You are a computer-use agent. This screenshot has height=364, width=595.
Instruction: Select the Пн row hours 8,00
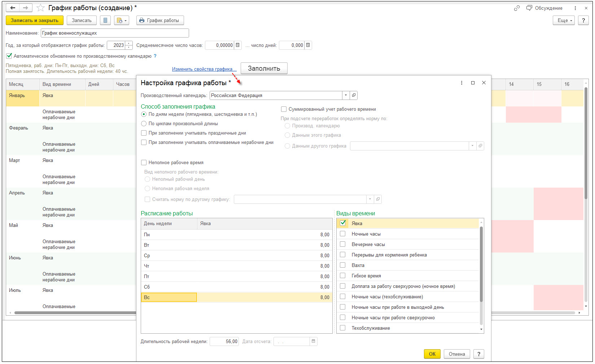pyautogui.click(x=264, y=234)
